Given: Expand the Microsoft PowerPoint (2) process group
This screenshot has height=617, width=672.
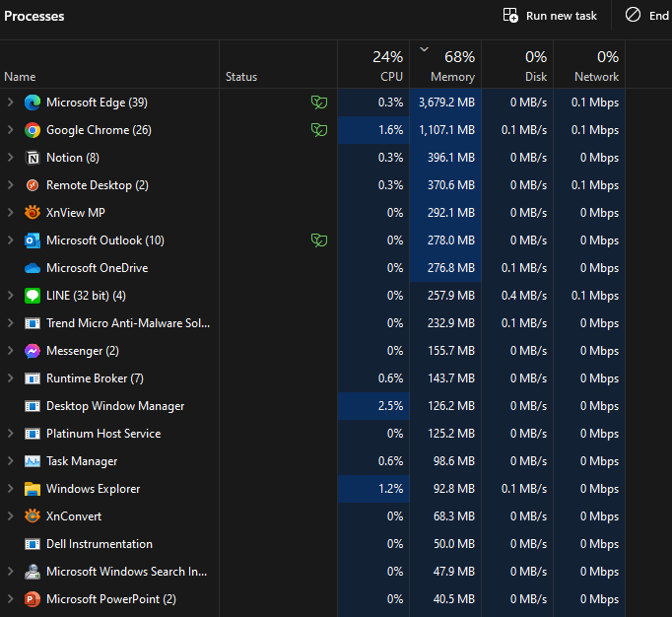Looking at the screenshot, I should (10, 599).
